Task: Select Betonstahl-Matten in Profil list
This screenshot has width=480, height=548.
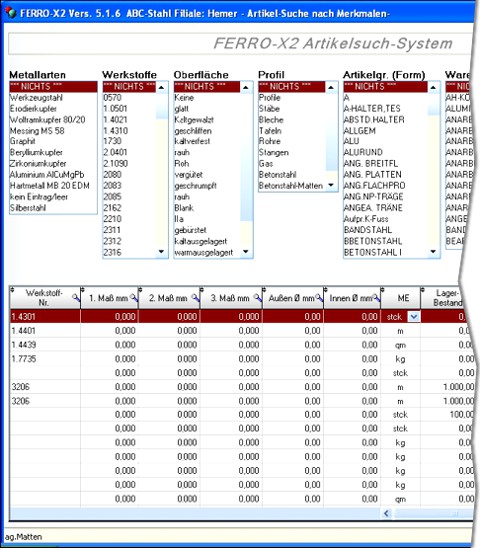Action: [x=291, y=186]
